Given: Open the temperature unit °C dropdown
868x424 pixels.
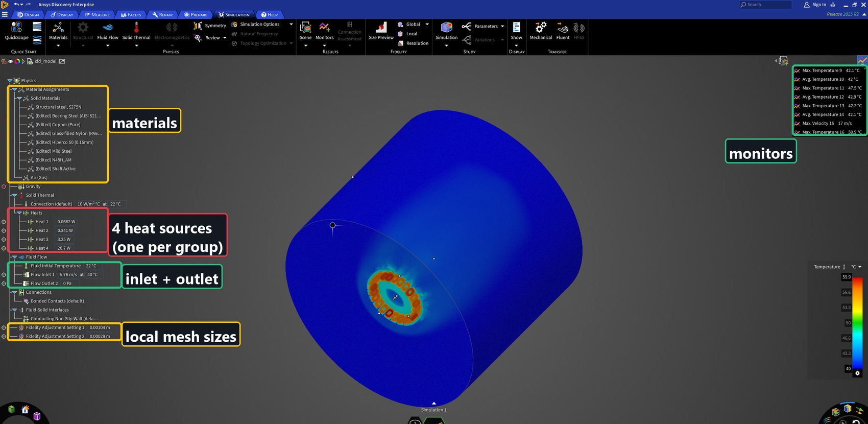Looking at the screenshot, I should tap(856, 267).
